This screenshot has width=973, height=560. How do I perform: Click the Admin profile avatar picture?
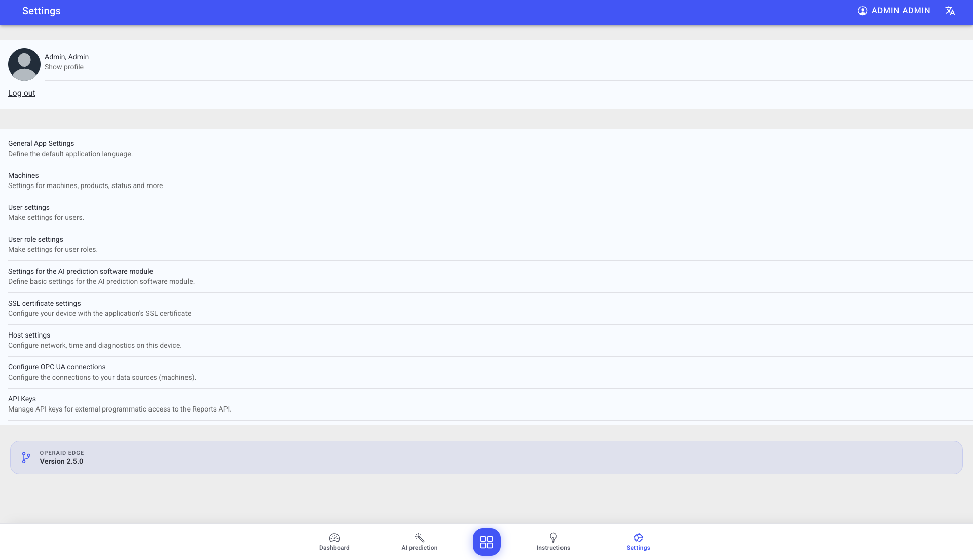[24, 64]
